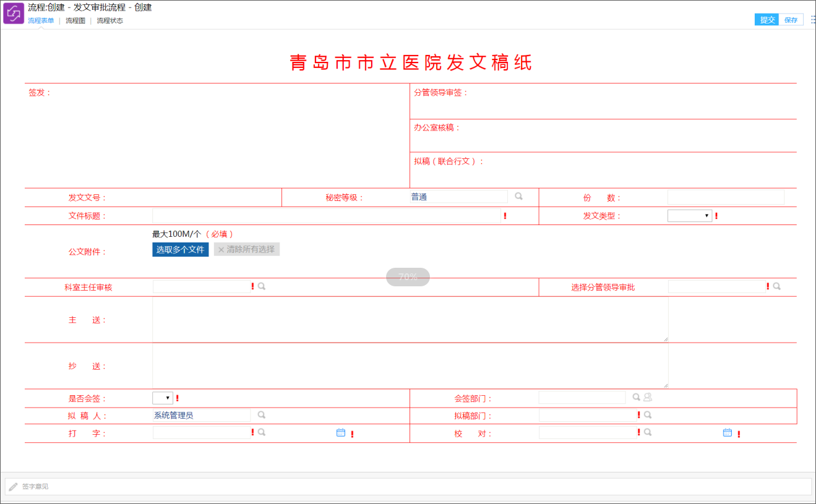
Task: Click the search icon for 秘密等级
Action: (518, 196)
